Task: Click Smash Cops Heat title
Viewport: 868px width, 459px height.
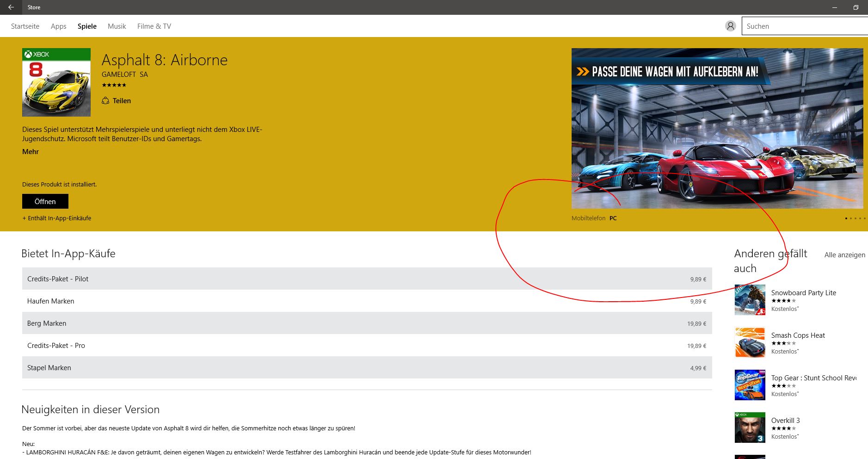Action: coord(798,335)
